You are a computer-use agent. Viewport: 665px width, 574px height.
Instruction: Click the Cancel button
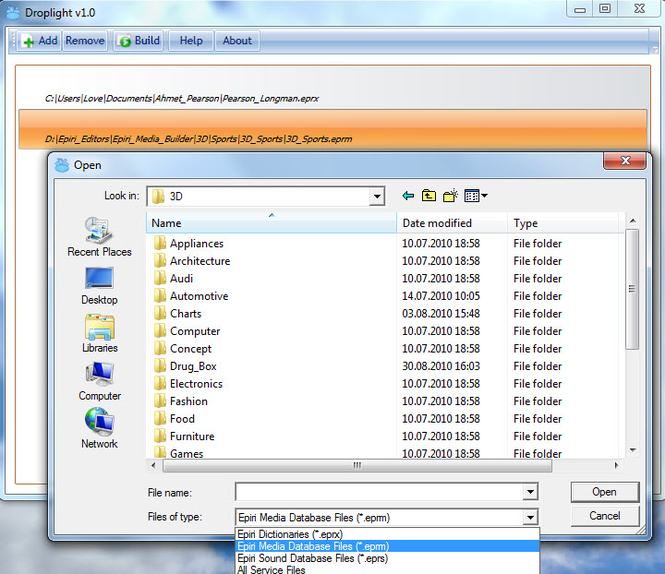605,516
